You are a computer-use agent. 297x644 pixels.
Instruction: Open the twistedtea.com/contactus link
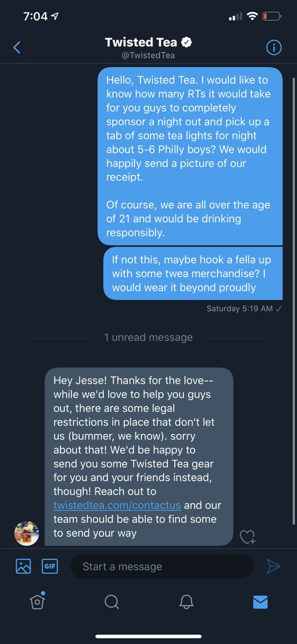pos(117,505)
